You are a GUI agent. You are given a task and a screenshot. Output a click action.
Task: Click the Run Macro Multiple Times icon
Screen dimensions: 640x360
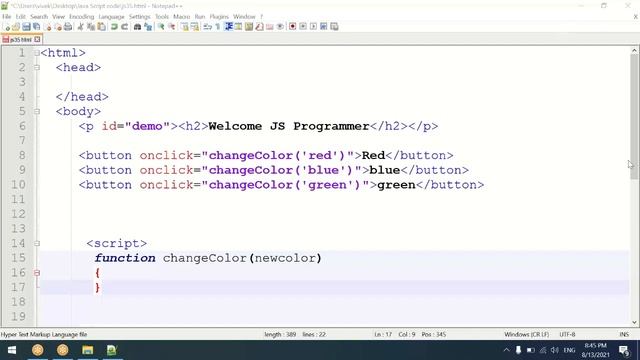(x=324, y=27)
